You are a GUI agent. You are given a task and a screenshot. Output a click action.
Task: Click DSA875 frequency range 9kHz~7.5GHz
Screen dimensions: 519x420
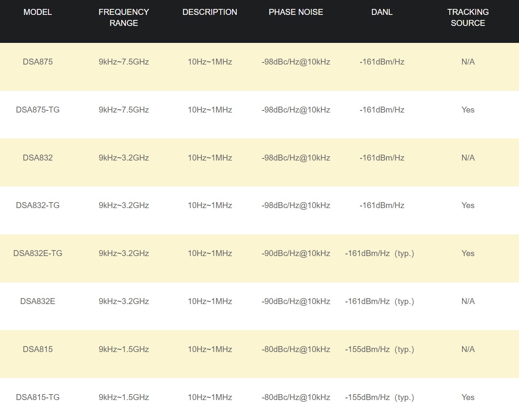click(x=124, y=62)
